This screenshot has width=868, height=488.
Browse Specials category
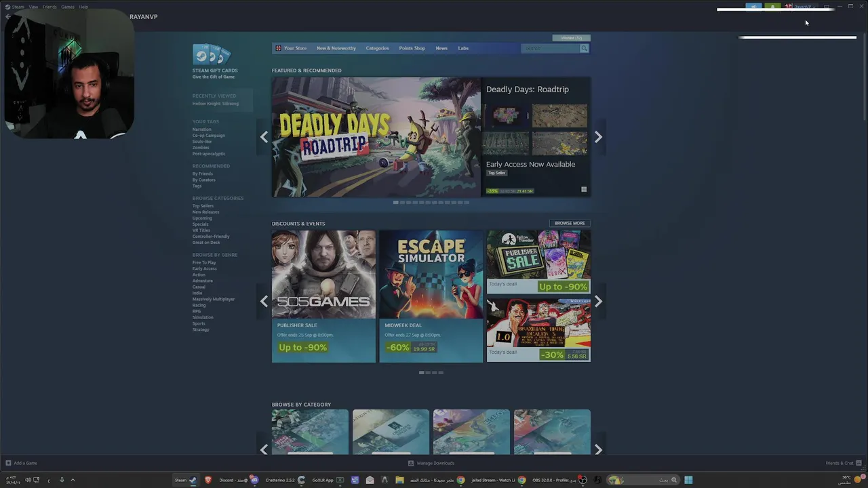[201, 224]
